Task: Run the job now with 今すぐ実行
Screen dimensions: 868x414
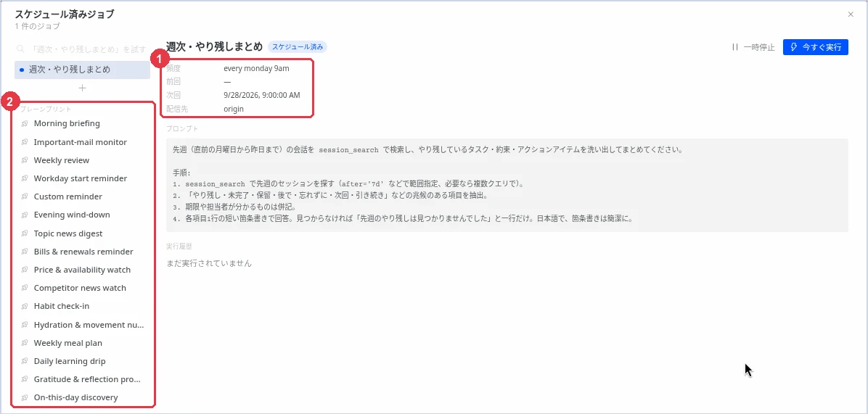Action: [816, 47]
